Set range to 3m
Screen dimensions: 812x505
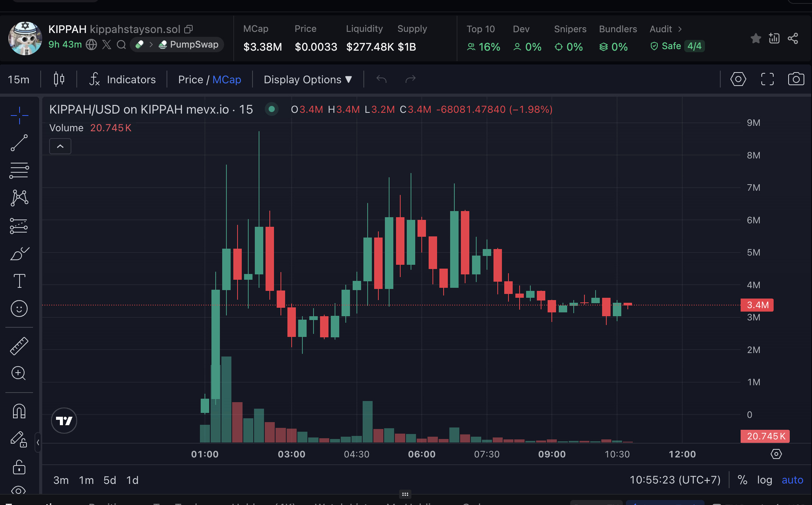[61, 480]
